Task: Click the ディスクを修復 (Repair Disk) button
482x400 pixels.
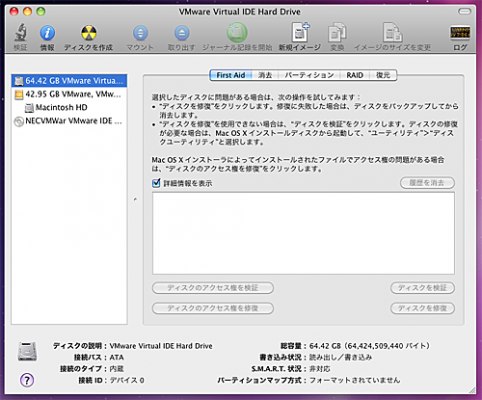Action: click(x=422, y=308)
